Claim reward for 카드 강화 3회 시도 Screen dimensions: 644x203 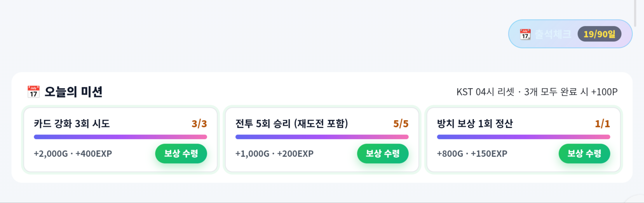[181, 153]
